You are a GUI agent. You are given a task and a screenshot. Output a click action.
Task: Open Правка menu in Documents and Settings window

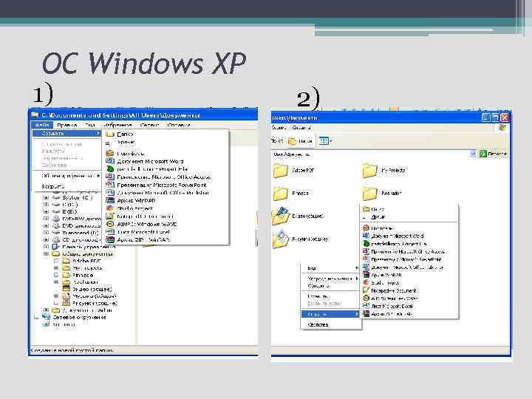[66, 125]
